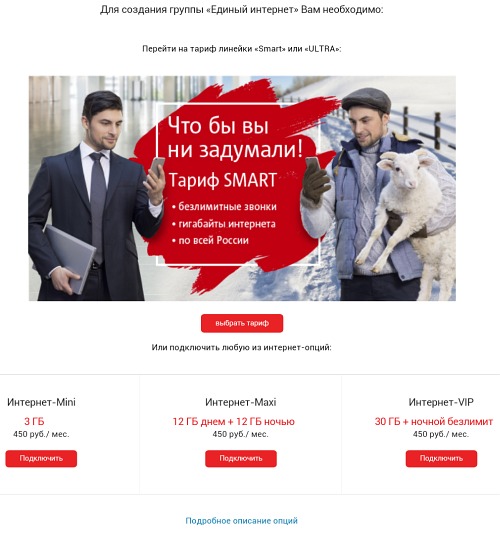Screen dimensions: 500x536
Task: Click «Или подключить любую из интернет-опций» text
Action: 241,347
